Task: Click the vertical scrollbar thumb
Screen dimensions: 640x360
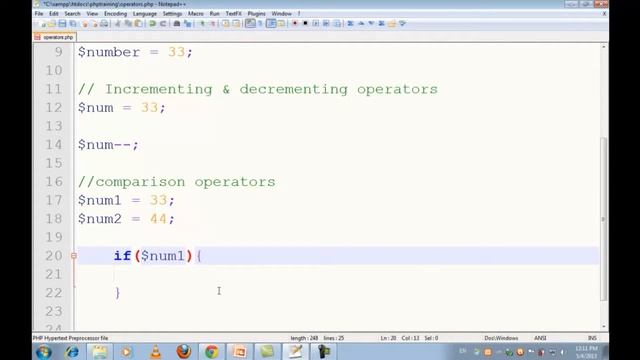Action: point(604,219)
